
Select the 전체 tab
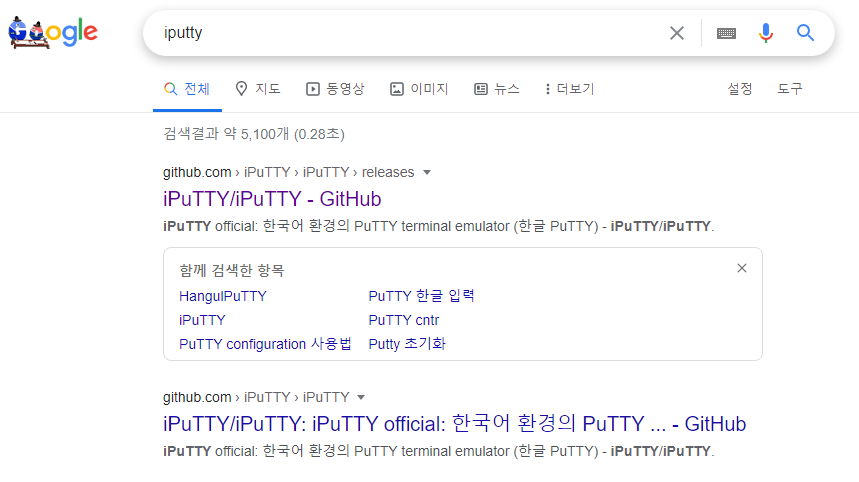(187, 89)
